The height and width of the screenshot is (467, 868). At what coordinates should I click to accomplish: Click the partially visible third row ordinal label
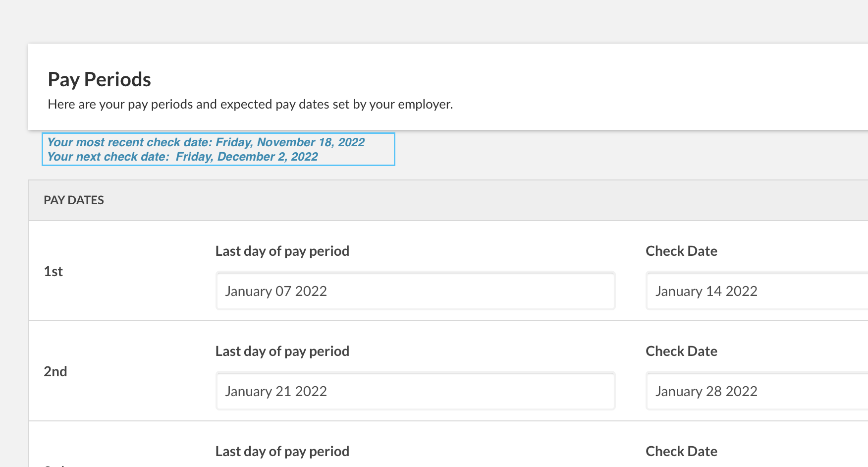(x=54, y=465)
